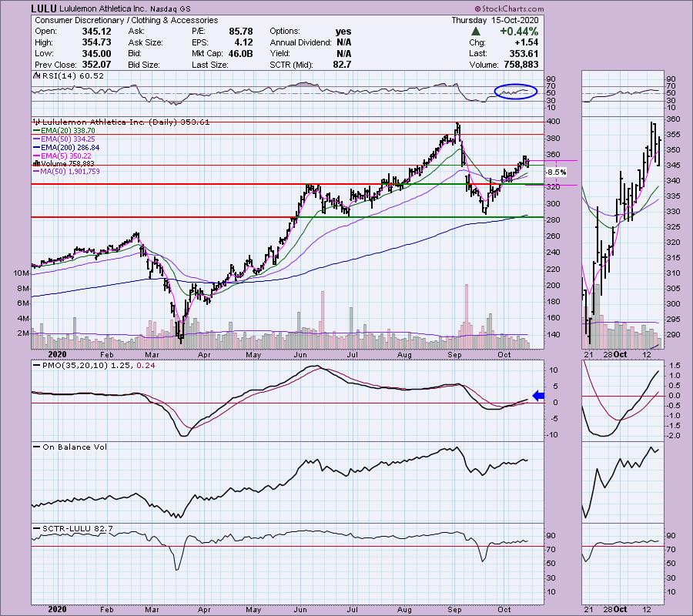Click the -8.5% annotation label on price chart
The image size is (693, 616).
tap(557, 172)
